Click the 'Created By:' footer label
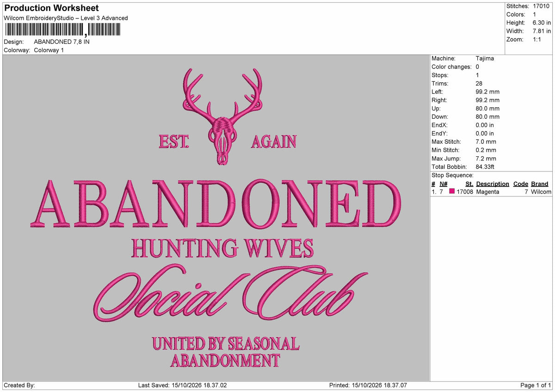The height and width of the screenshot is (392, 555). (19, 385)
